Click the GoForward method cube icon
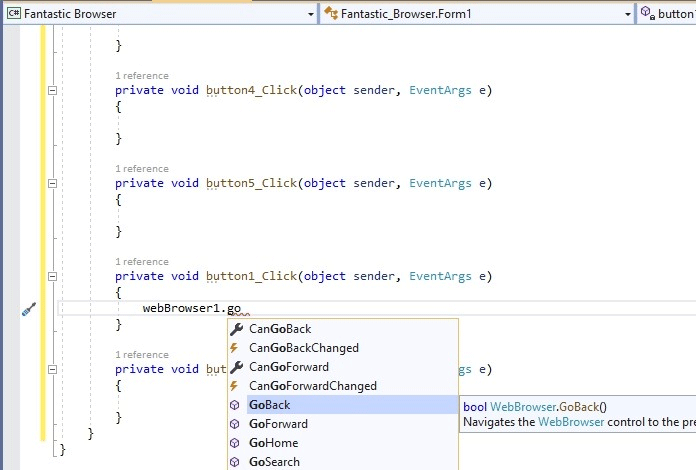Image resolution: width=696 pixels, height=470 pixels. [x=235, y=424]
